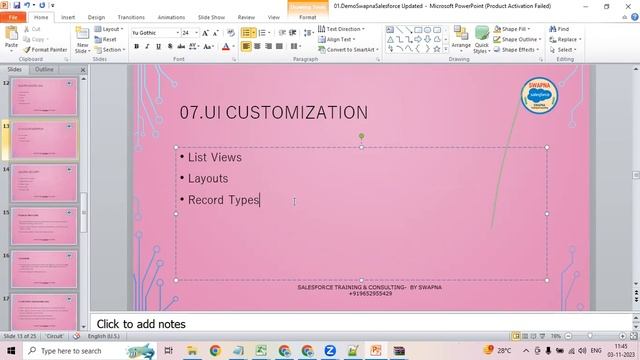Run spell check icon in status bar
Image resolution: width=640 pixels, height=360 pixels.
coord(76,336)
